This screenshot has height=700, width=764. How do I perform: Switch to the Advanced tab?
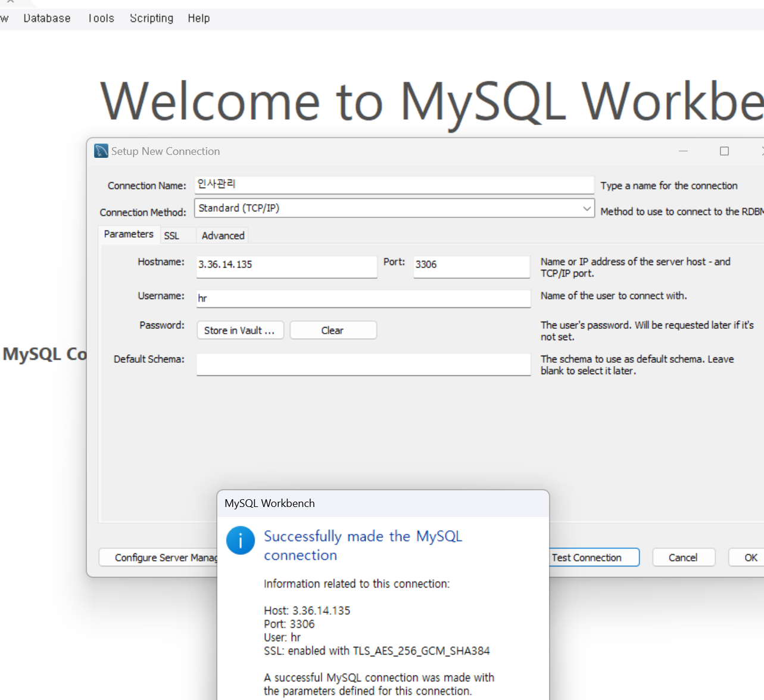click(x=223, y=235)
